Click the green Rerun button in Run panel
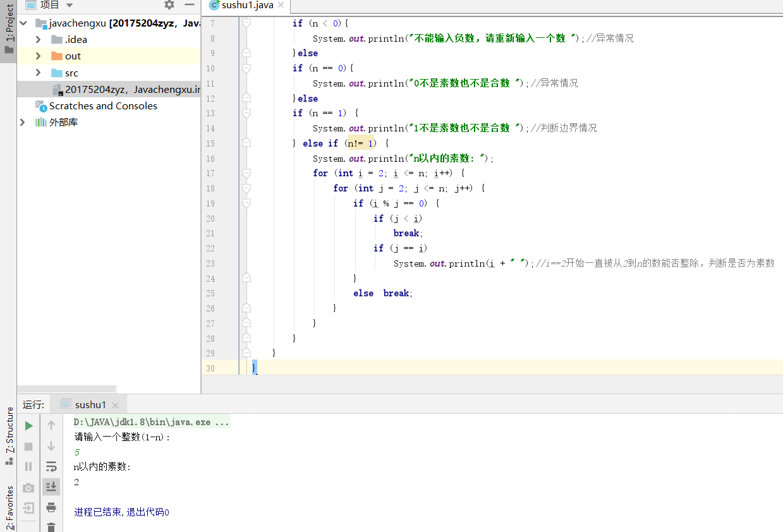 pyautogui.click(x=28, y=426)
